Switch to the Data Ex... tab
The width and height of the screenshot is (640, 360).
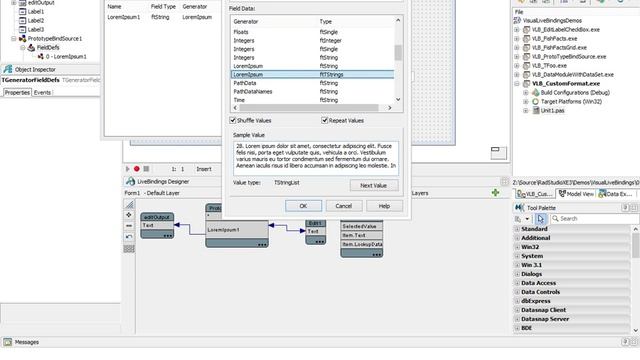(615, 194)
